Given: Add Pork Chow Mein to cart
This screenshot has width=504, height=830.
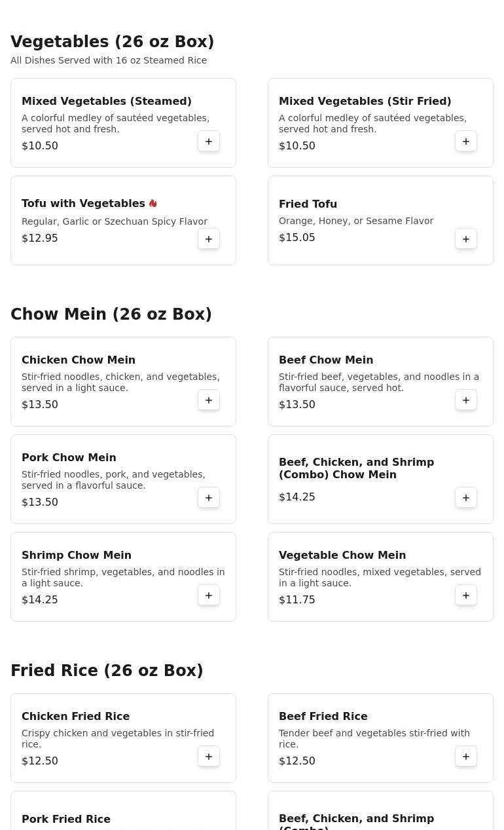Looking at the screenshot, I should click(x=209, y=498).
